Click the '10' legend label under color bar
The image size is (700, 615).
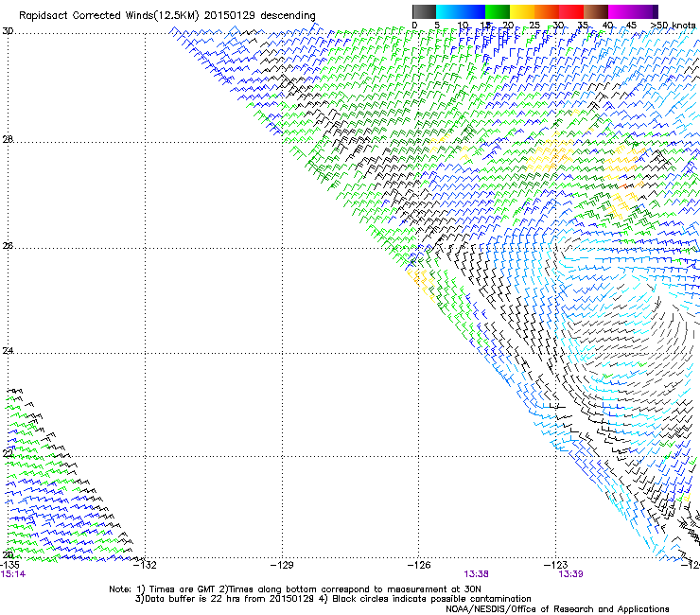[x=463, y=25]
